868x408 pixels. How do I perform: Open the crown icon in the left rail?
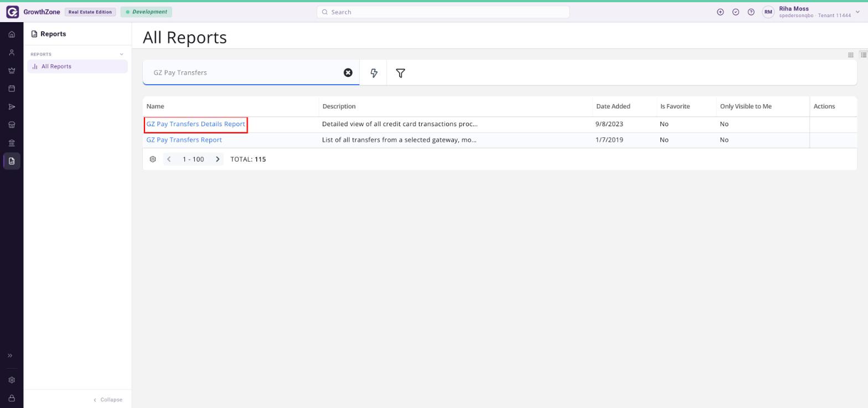[12, 70]
